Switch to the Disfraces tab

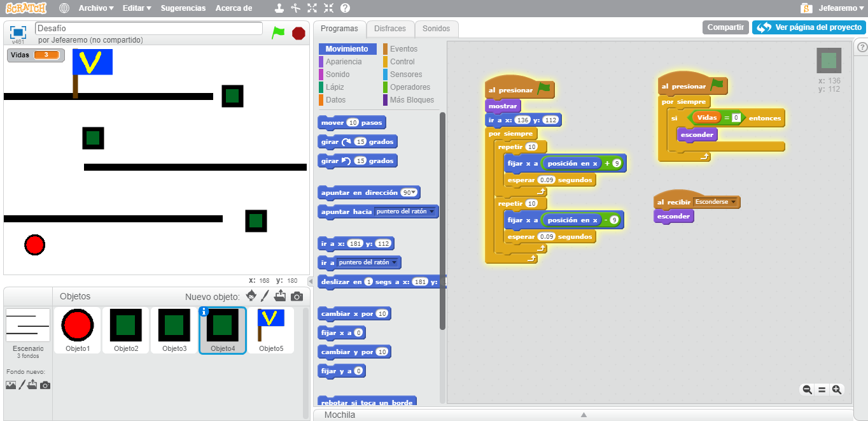pos(390,29)
